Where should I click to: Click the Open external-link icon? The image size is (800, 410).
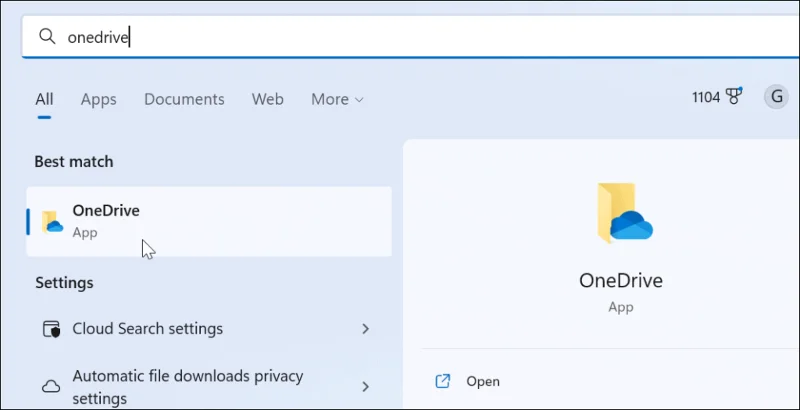[x=442, y=381]
